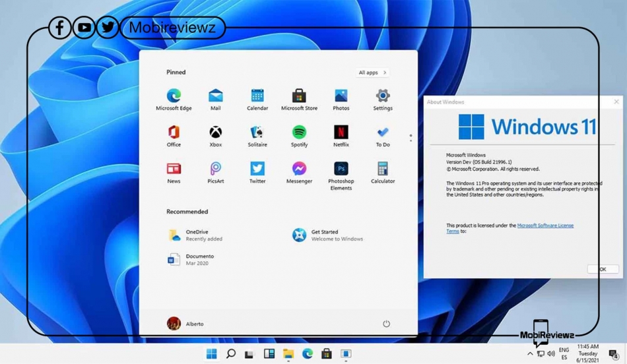627x364 pixels.
Task: Open the Settings gear app
Action: (383, 100)
